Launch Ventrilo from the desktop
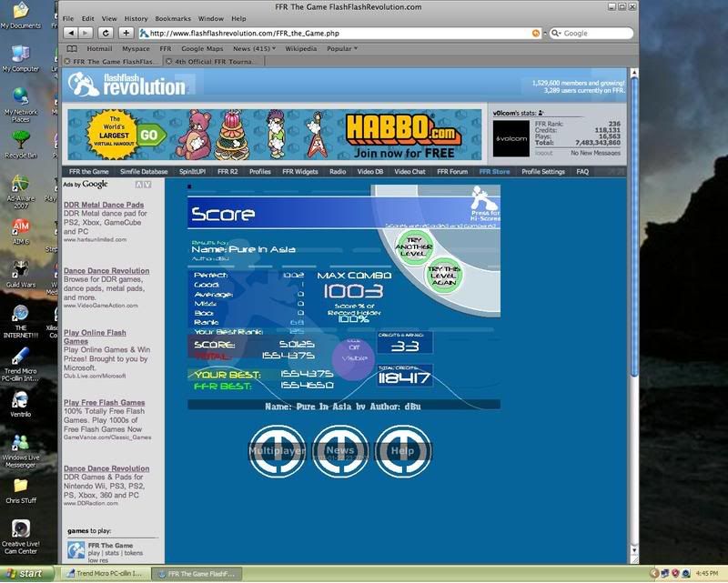This screenshot has height=583, width=728. pyautogui.click(x=20, y=404)
